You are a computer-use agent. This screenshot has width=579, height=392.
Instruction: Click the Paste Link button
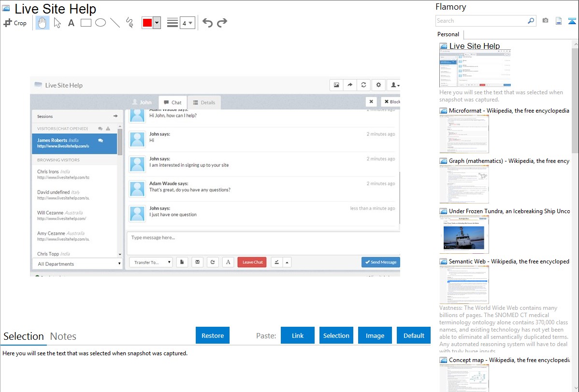298,335
